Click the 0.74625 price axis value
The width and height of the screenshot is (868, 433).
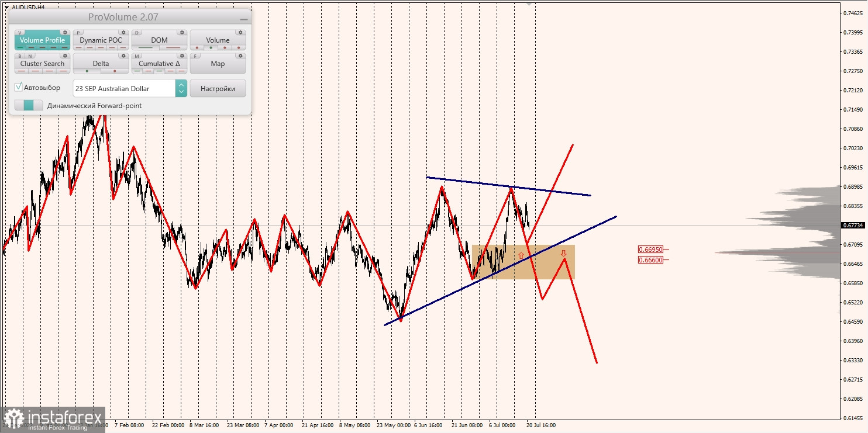[853, 13]
